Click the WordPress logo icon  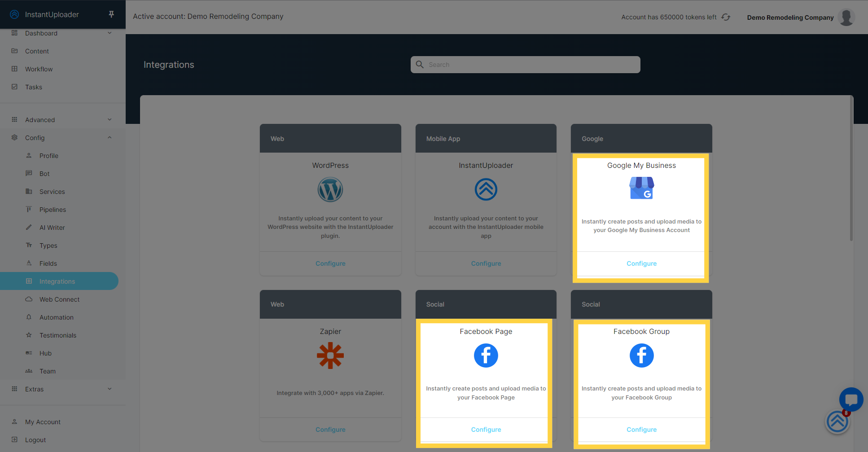(330, 189)
